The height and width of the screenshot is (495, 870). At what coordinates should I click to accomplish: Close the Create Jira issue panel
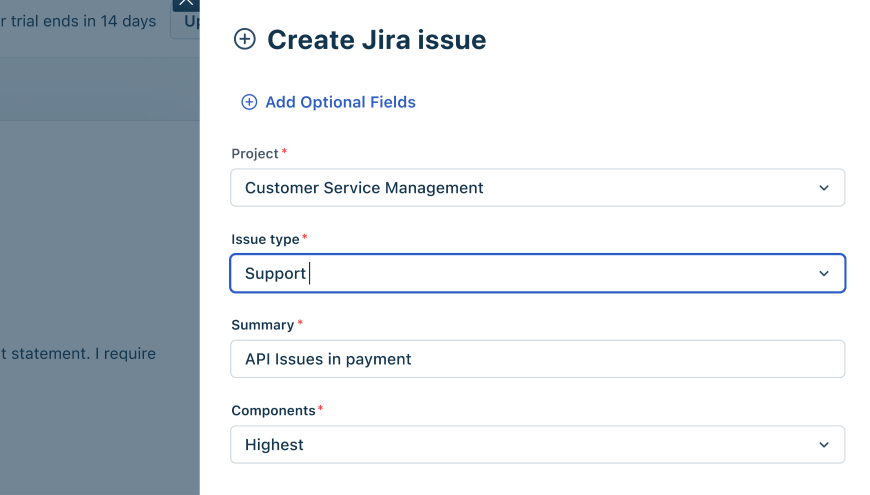click(x=186, y=4)
